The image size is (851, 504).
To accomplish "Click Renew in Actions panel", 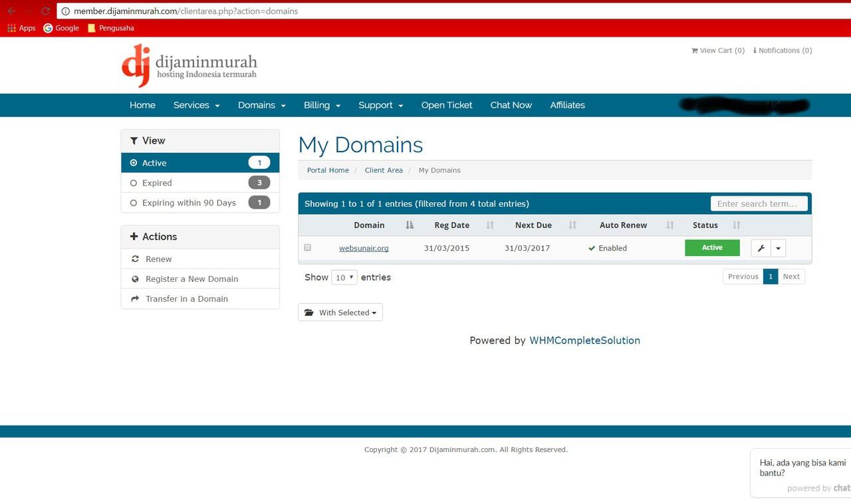I will pyautogui.click(x=200, y=259).
